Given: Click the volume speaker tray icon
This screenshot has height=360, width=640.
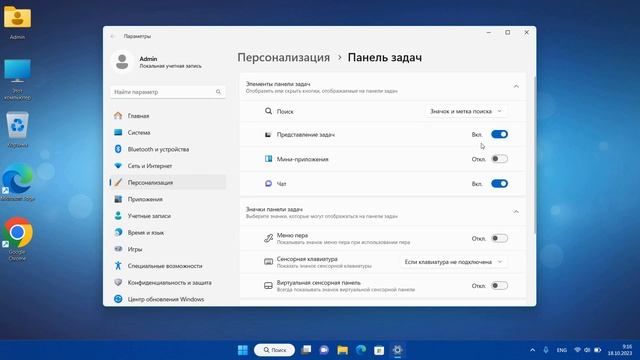Looking at the screenshot, I should 587,350.
